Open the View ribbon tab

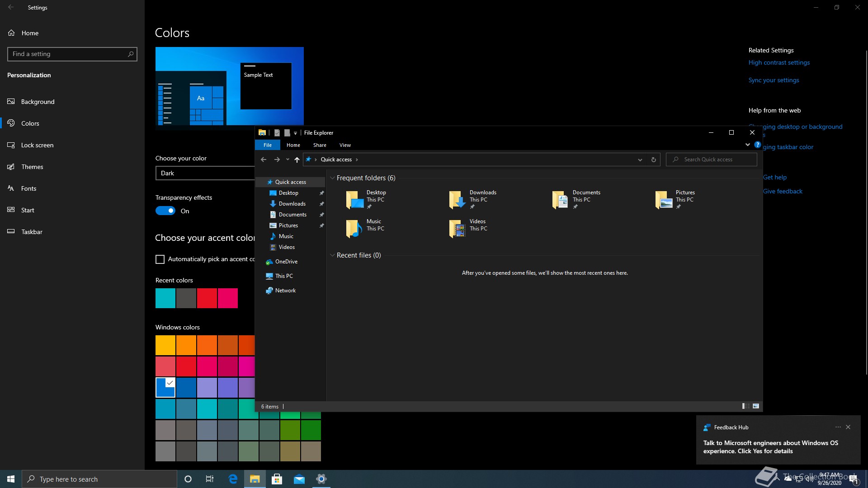click(x=345, y=145)
